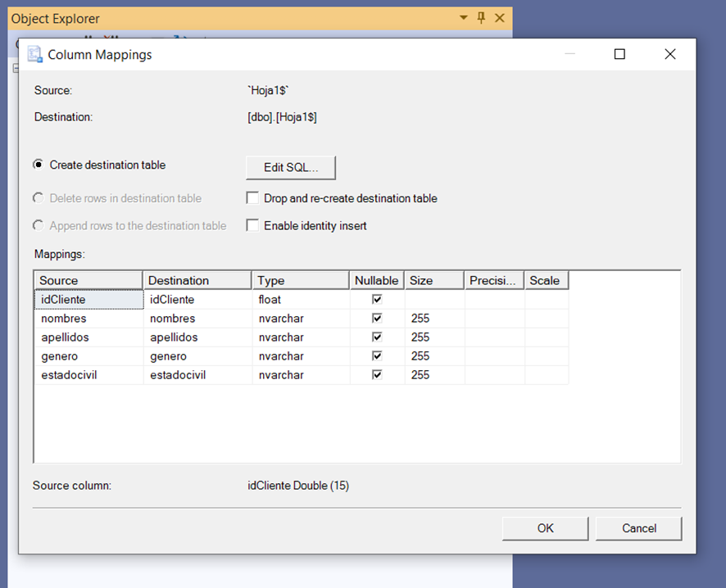Open the Type cell for nombres row
The image size is (726, 588).
tap(301, 319)
